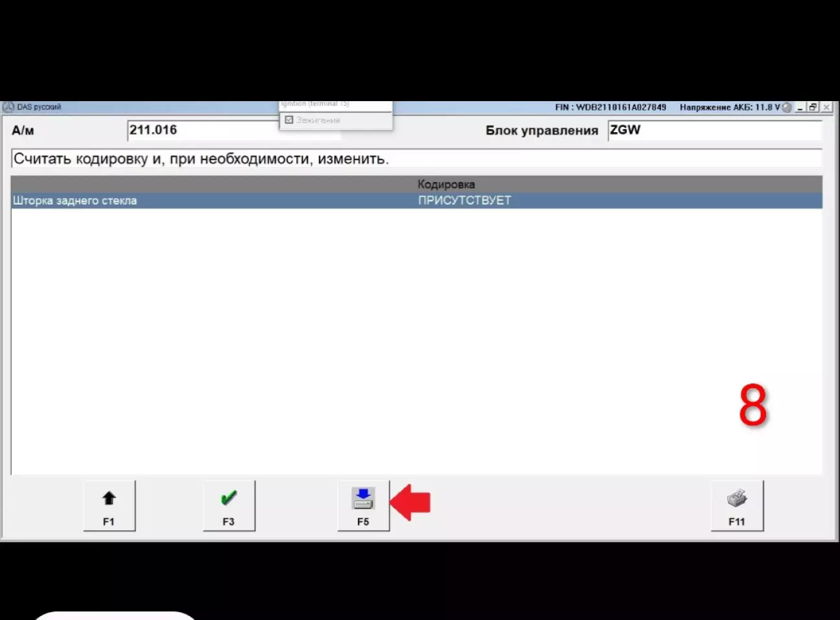Close the DAS window
The width and height of the screenshot is (840, 620).
click(x=826, y=108)
